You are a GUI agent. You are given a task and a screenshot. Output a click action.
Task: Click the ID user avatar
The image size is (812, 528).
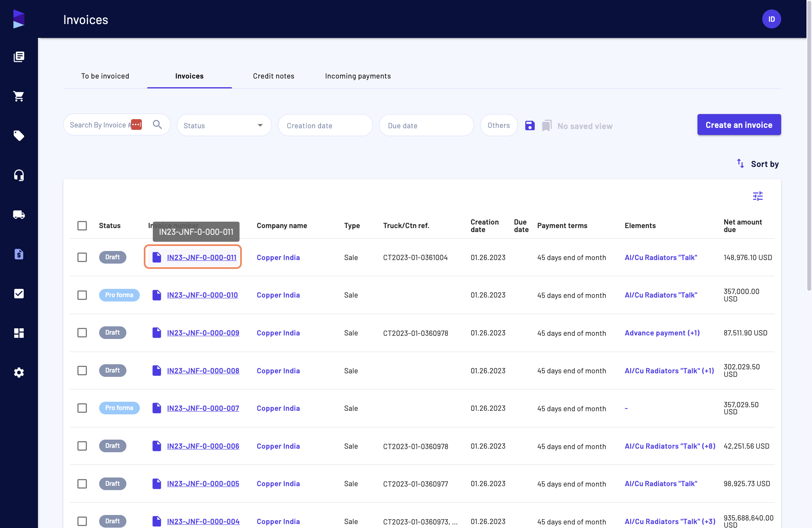click(x=771, y=19)
